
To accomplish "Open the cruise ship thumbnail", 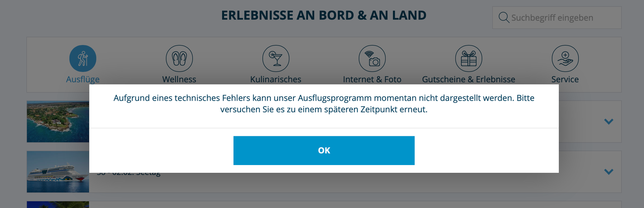I will (x=58, y=172).
